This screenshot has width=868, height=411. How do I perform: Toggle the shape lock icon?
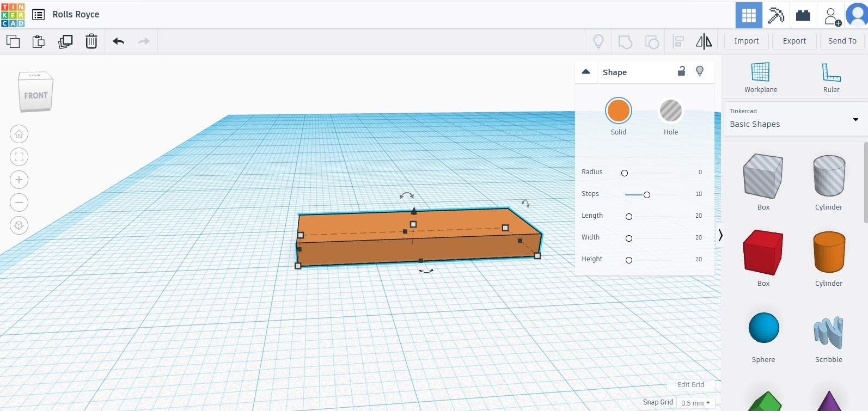681,71
